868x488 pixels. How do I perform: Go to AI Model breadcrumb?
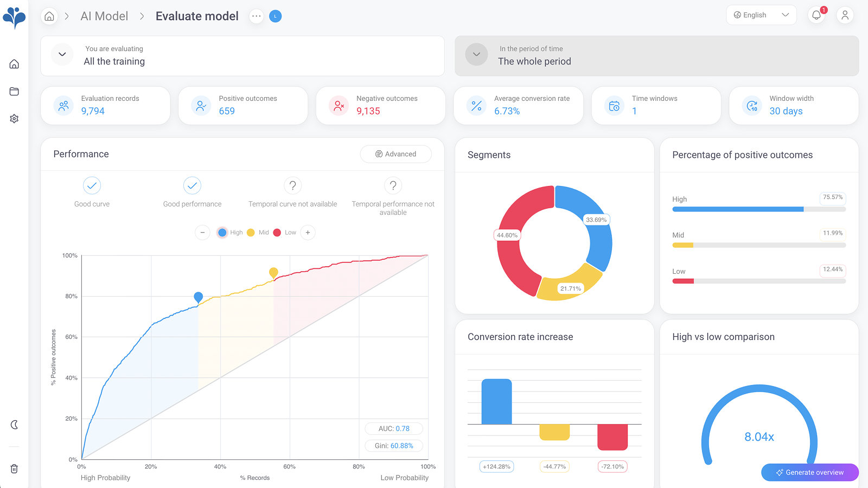tap(104, 16)
